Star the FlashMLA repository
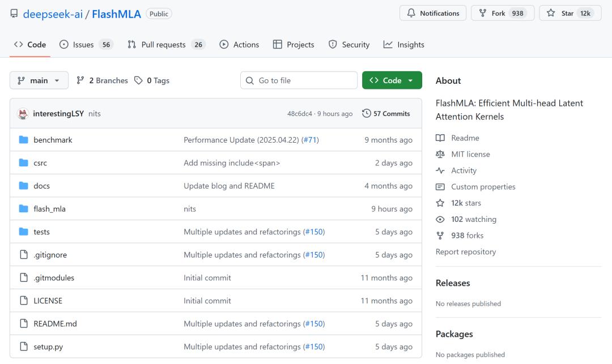Image resolution: width=612 pixels, height=364 pixels. (569, 13)
